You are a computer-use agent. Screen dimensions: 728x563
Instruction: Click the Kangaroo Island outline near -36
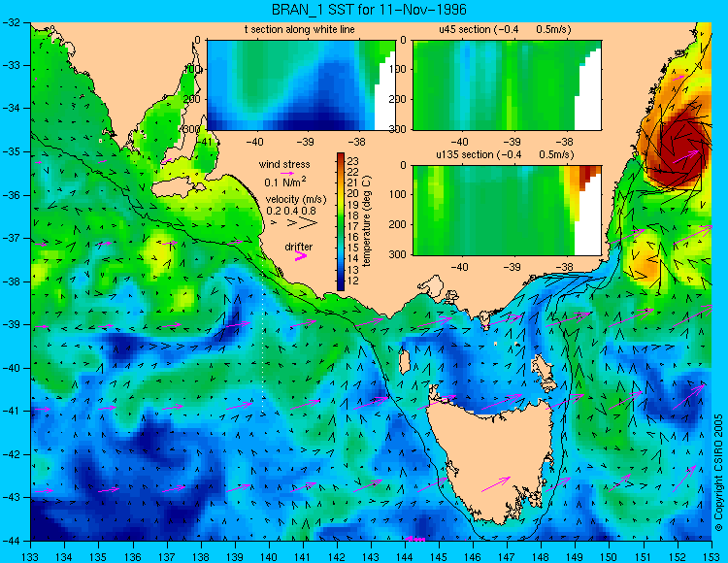coord(179,188)
